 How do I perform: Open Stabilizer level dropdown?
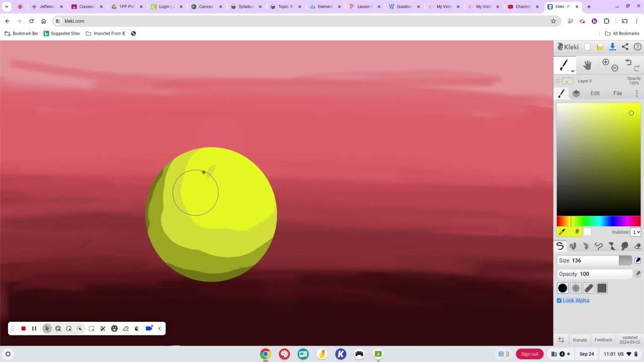(x=636, y=232)
